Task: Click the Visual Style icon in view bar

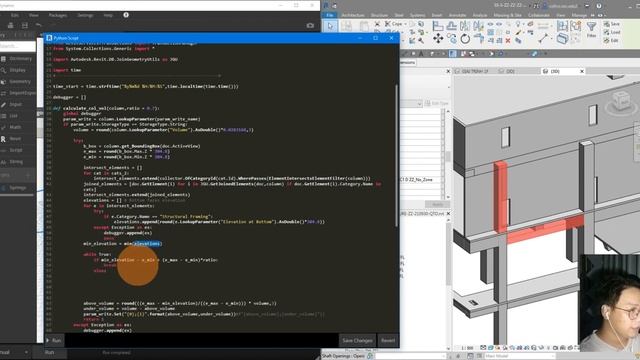Action: click(x=491, y=348)
